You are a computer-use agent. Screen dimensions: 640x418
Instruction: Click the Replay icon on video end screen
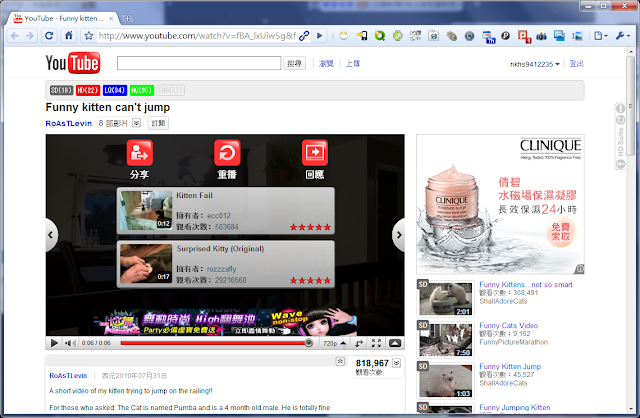[x=227, y=153]
